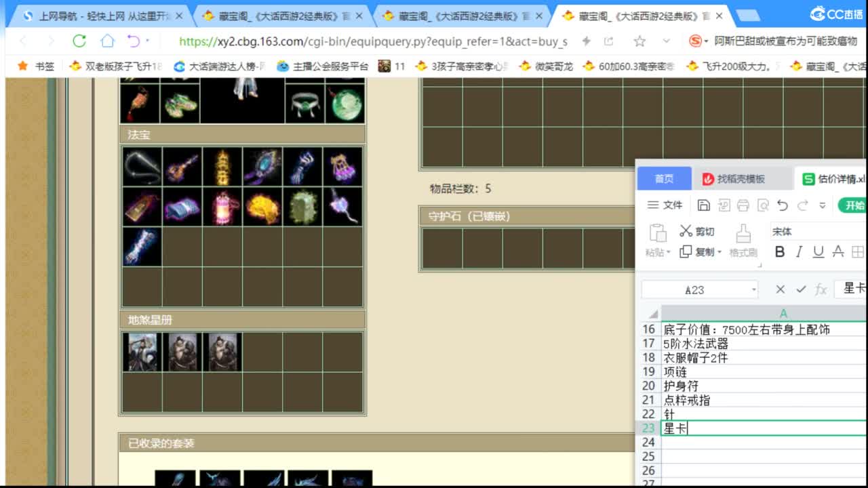
Task: Click the export-to-PDF icon in WPS toolbar
Action: coord(724,205)
